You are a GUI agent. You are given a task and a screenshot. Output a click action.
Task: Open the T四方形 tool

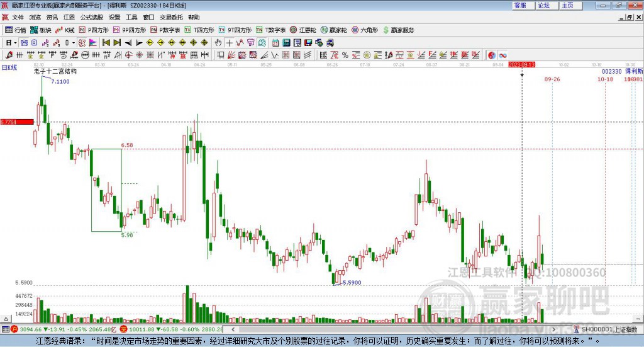pyautogui.click(x=199, y=30)
